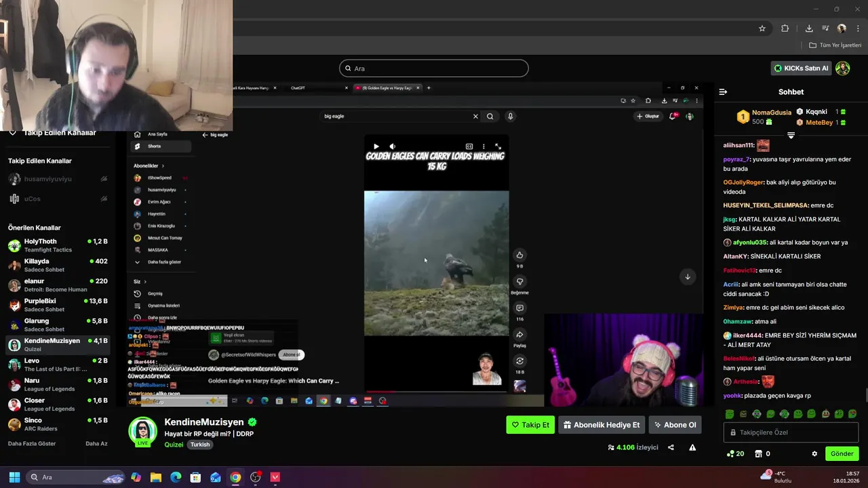Bookmark page with browser star icon
Viewport: 868px width, 488px height.
tap(762, 28)
